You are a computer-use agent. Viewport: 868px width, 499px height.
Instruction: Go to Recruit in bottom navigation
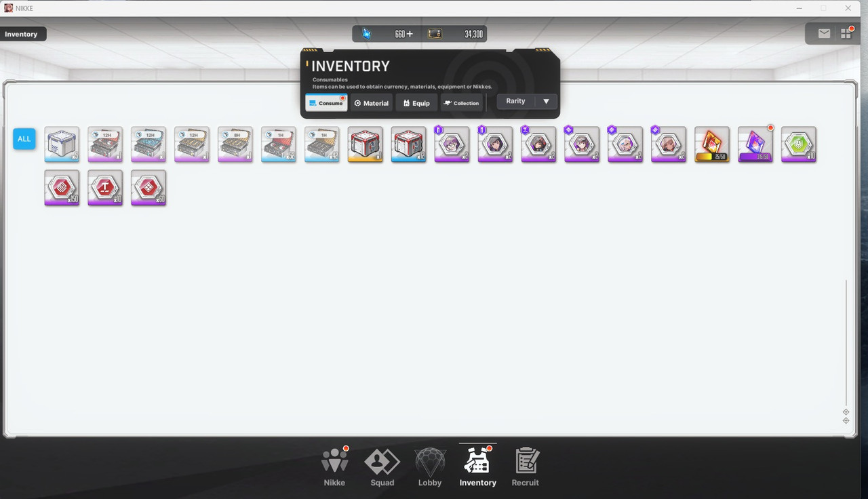click(x=526, y=467)
